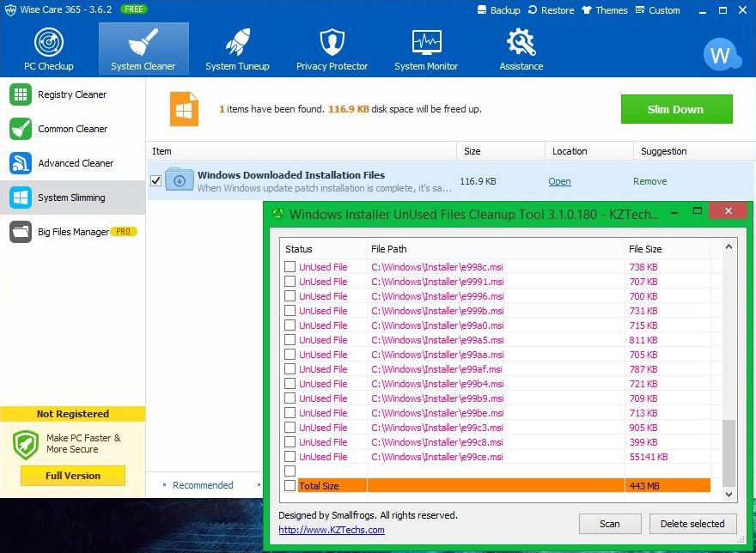Click the Windows Downloaded Installation Files folder icon
756x553 pixels.
click(x=180, y=180)
